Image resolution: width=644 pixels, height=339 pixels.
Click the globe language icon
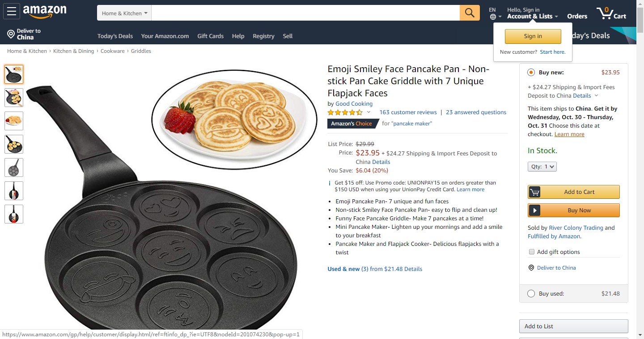(x=493, y=17)
